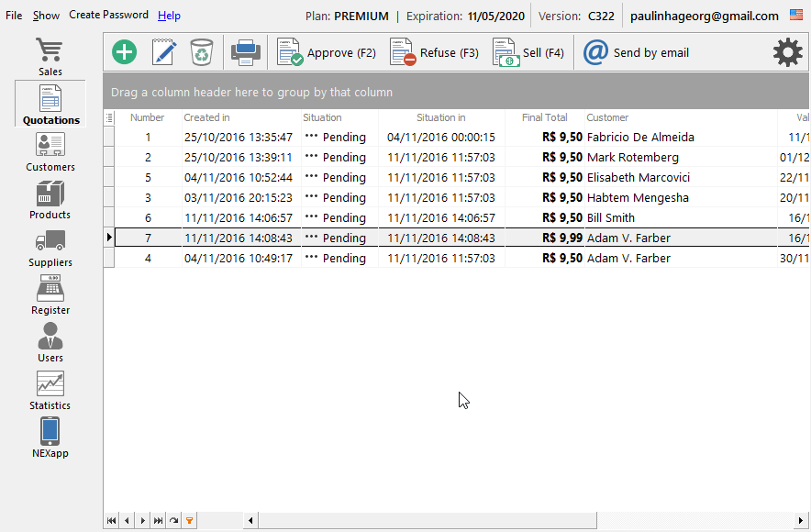811x532 pixels.
Task: Refresh the grid with the navigator refresh icon
Action: point(173,521)
